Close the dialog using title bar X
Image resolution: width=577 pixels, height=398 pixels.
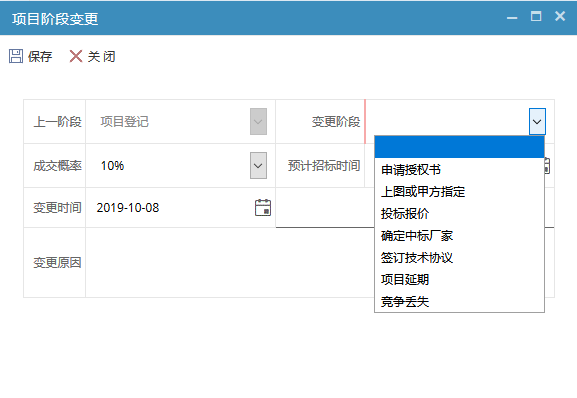tap(560, 16)
